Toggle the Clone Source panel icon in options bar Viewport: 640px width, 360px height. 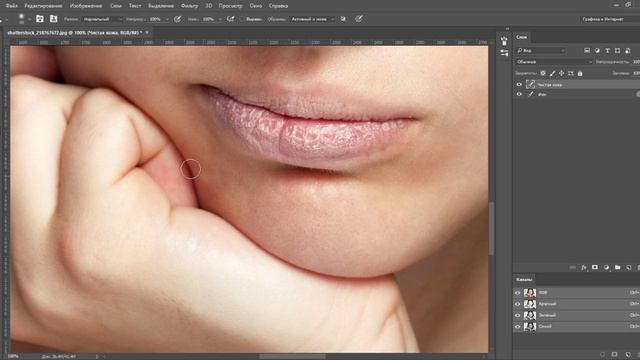[x=53, y=19]
